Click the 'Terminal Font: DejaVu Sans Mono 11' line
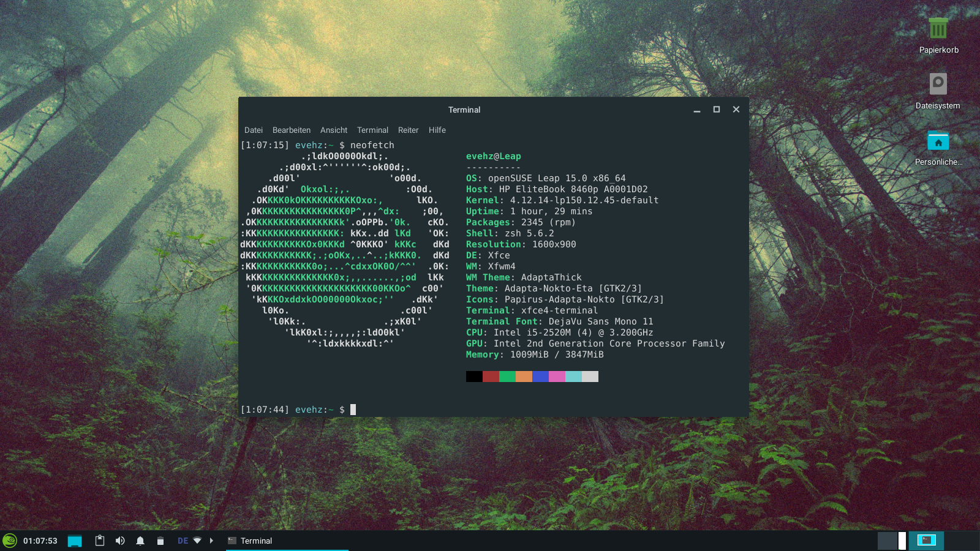The height and width of the screenshot is (551, 980). [560, 321]
